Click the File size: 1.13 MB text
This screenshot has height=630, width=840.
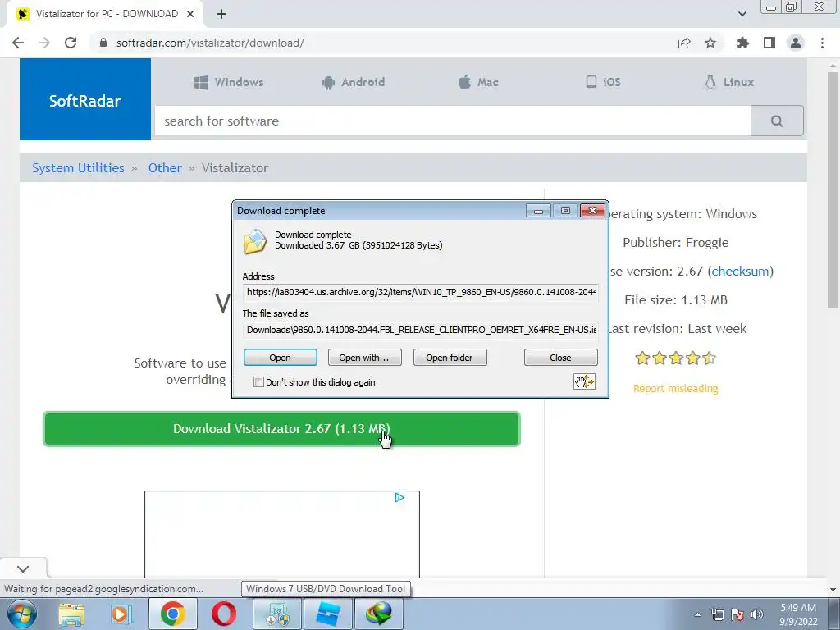click(676, 300)
